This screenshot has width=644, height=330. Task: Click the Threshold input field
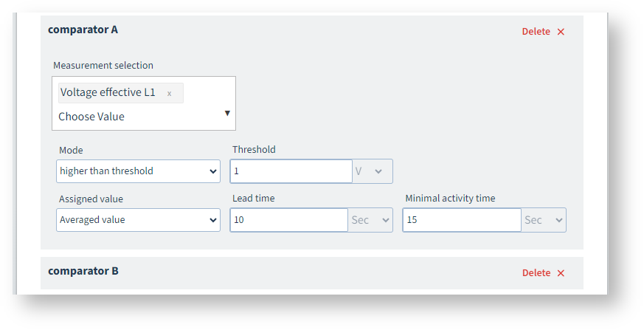(x=291, y=171)
